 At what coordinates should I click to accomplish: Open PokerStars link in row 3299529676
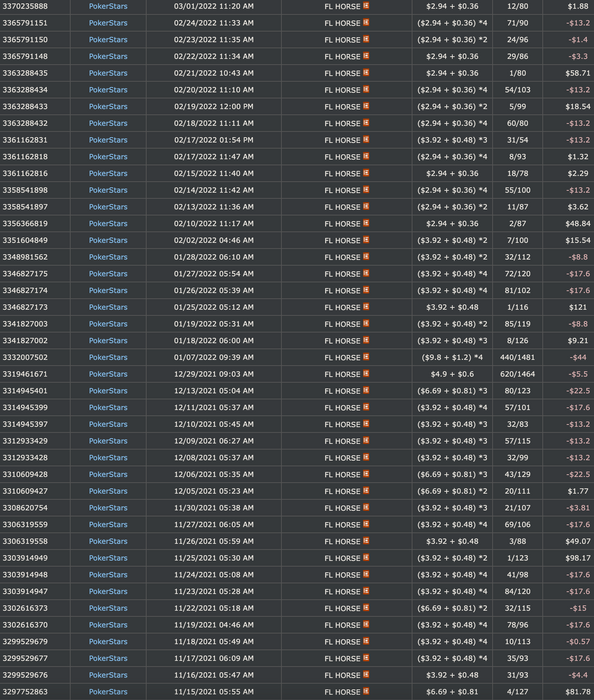click(x=108, y=675)
